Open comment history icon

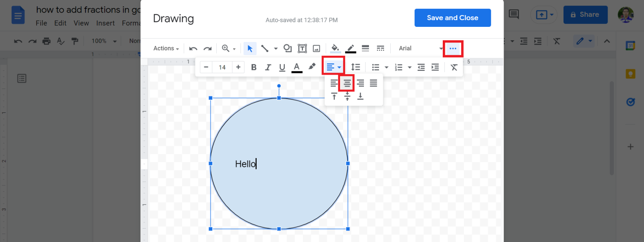[514, 15]
